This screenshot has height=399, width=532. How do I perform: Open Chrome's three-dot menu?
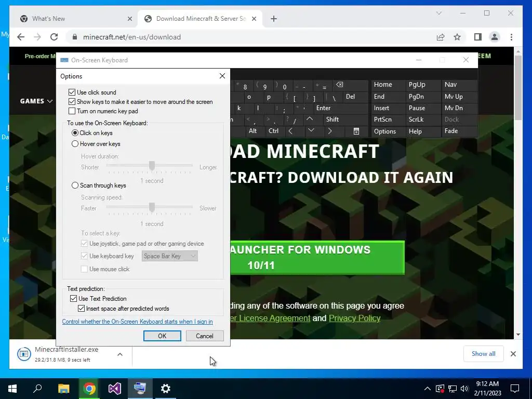click(511, 37)
